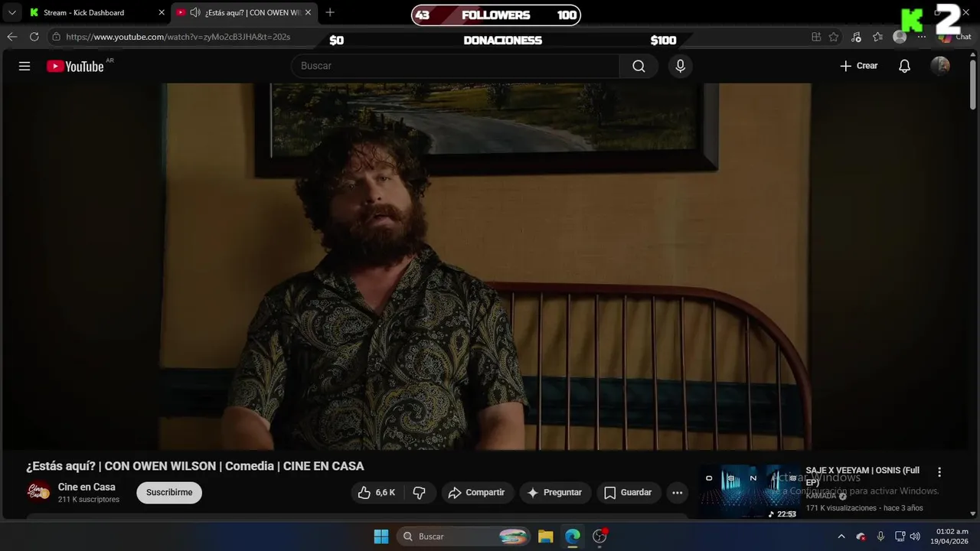Open YouTube account avatar menu
980x551 pixels.
[x=940, y=66]
